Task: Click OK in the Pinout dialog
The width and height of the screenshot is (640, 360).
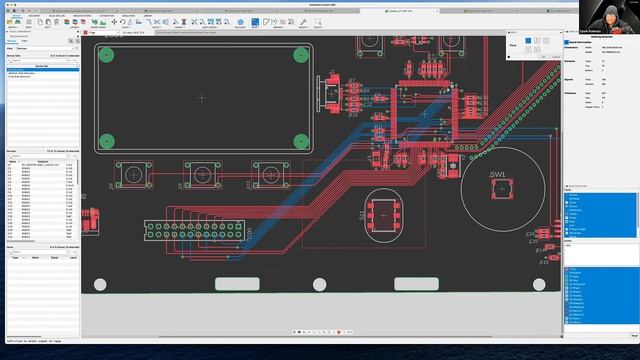Action: (x=544, y=57)
